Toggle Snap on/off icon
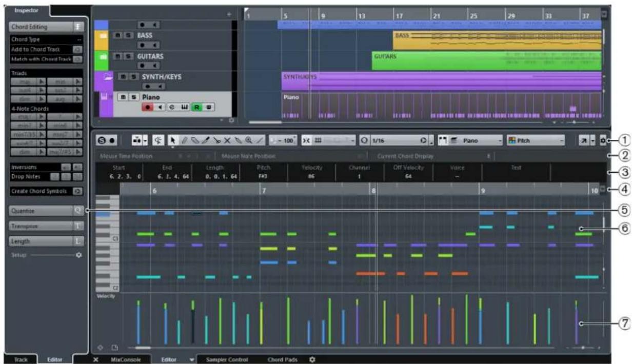This screenshot has height=364, width=632. [307, 140]
